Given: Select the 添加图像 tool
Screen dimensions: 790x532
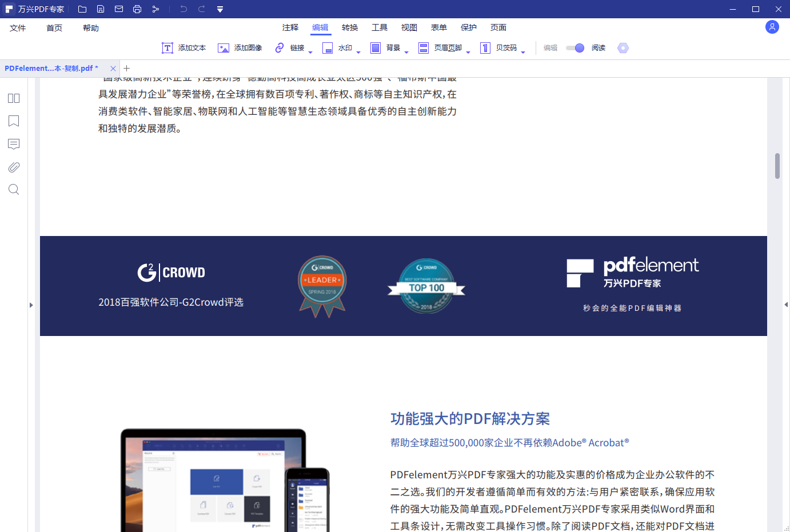Looking at the screenshot, I should point(240,48).
